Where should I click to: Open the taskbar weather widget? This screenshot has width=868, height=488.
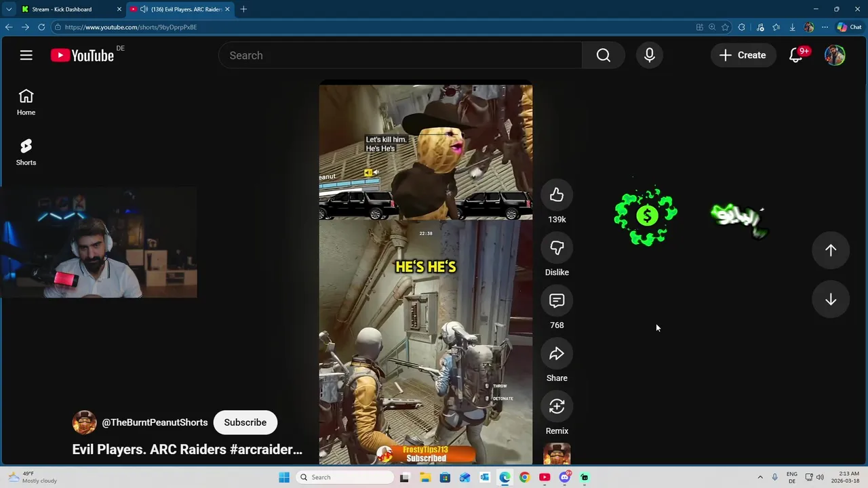(x=33, y=477)
